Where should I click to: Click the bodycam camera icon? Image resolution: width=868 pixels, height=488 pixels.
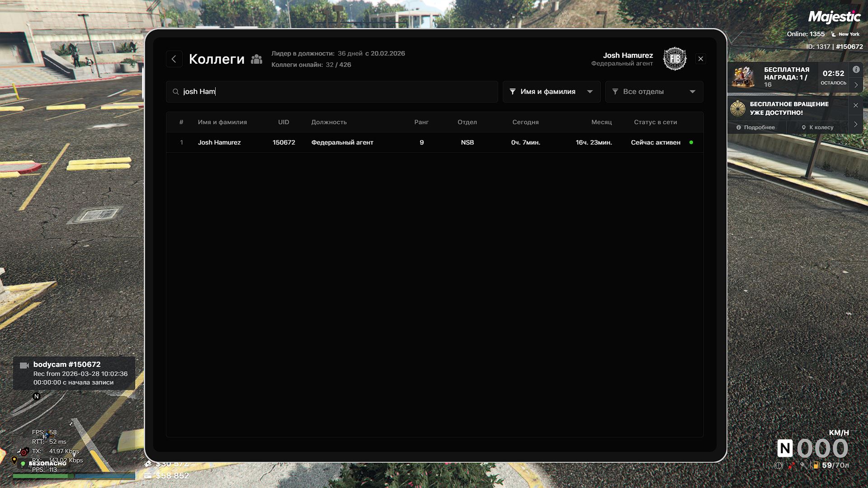tap(24, 365)
